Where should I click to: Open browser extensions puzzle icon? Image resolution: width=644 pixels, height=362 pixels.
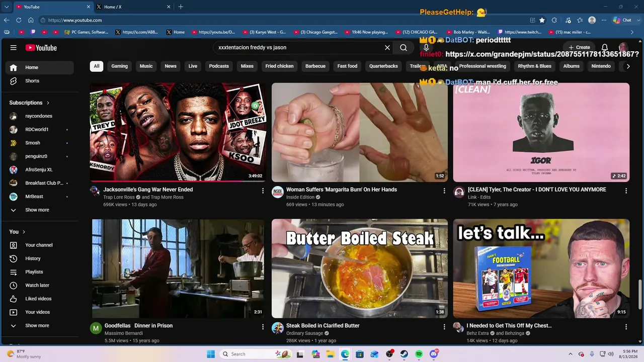[554, 20]
